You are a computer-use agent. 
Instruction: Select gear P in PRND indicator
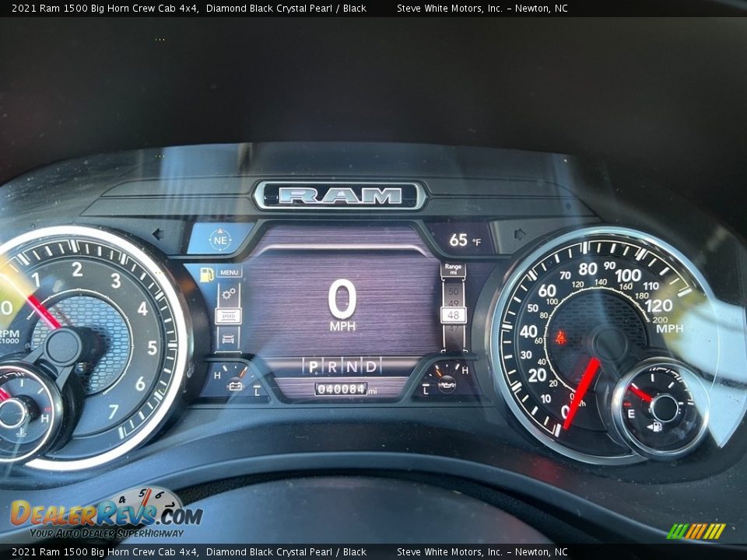[x=313, y=366]
